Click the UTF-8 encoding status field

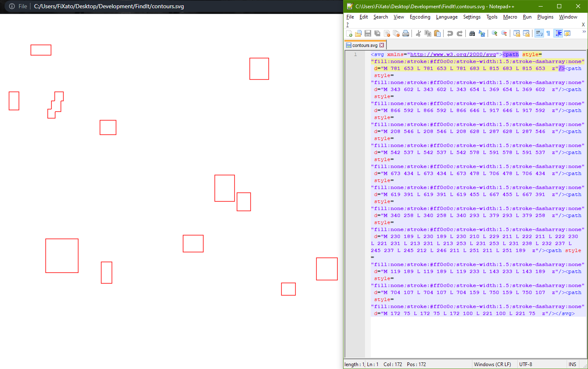tap(526, 364)
